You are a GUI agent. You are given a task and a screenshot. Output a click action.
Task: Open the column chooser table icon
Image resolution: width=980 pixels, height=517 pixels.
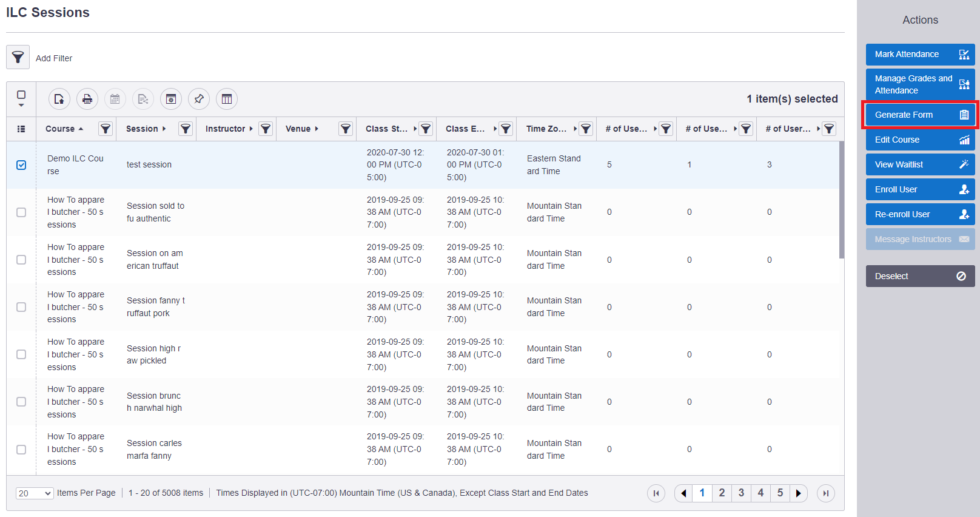(x=227, y=99)
